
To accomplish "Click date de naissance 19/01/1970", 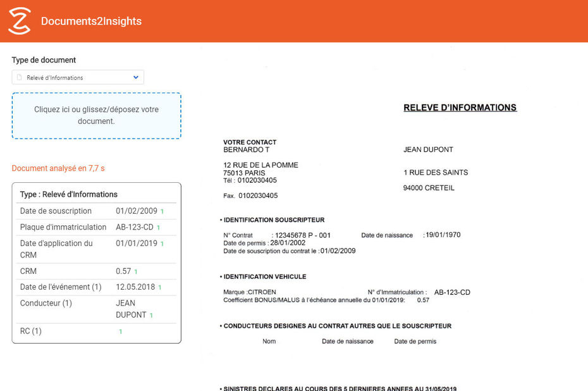I will point(443,235).
